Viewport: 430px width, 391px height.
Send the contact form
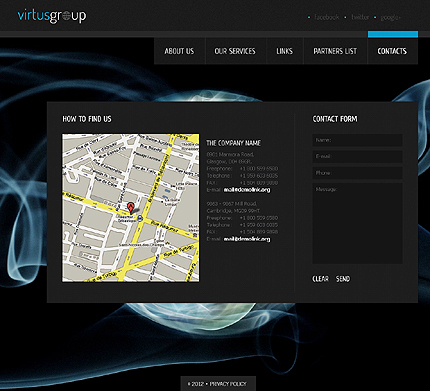click(x=343, y=279)
